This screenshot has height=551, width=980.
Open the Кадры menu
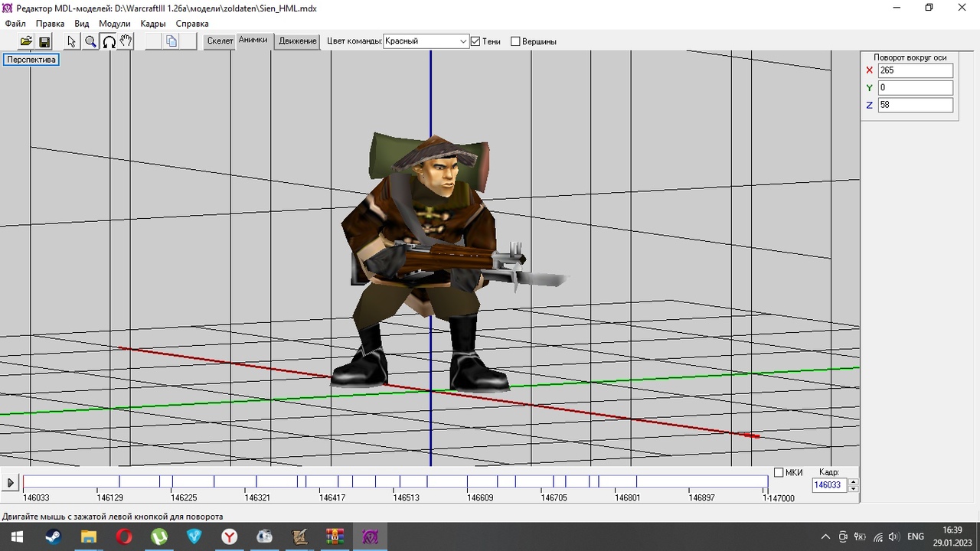(153, 24)
